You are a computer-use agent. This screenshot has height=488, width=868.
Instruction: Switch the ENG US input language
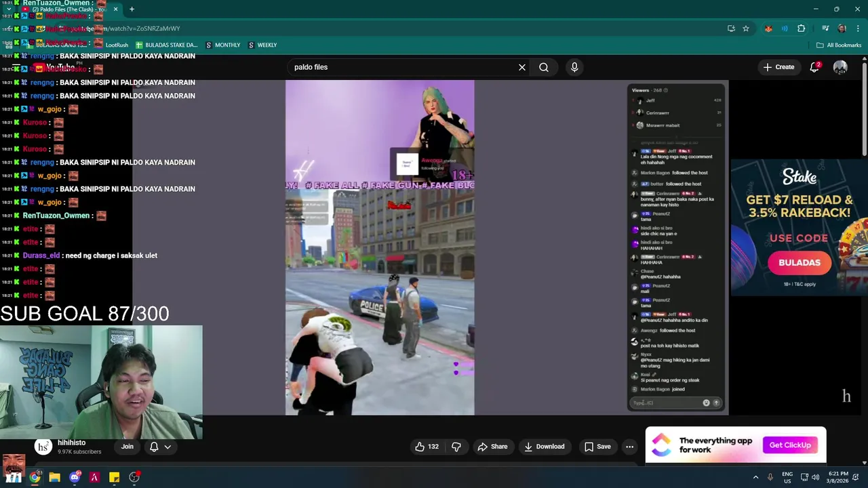(787, 477)
